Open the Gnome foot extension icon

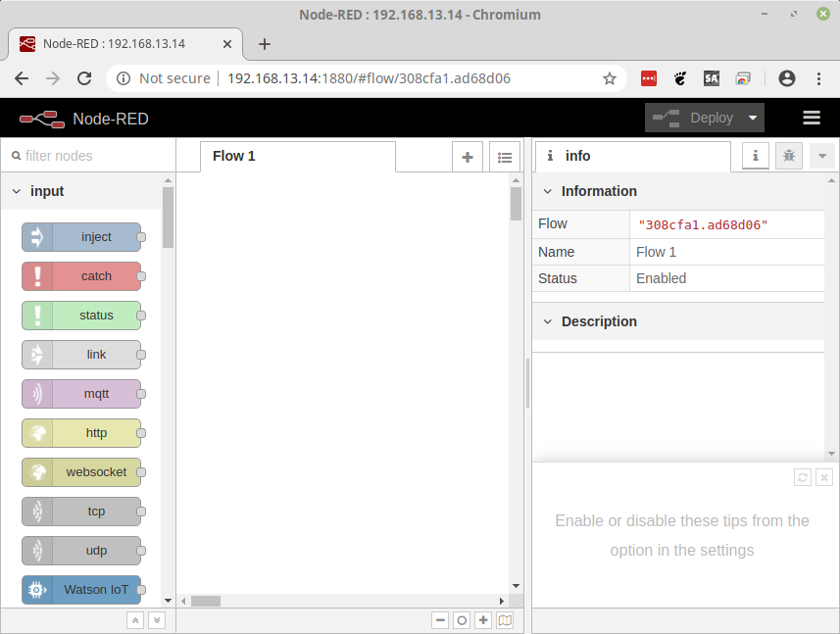click(680, 78)
